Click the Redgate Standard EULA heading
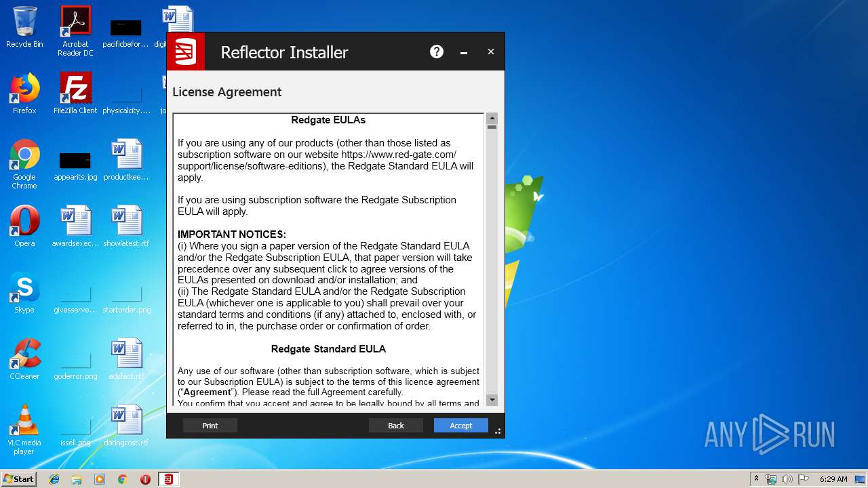This screenshot has height=488, width=868. [328, 349]
